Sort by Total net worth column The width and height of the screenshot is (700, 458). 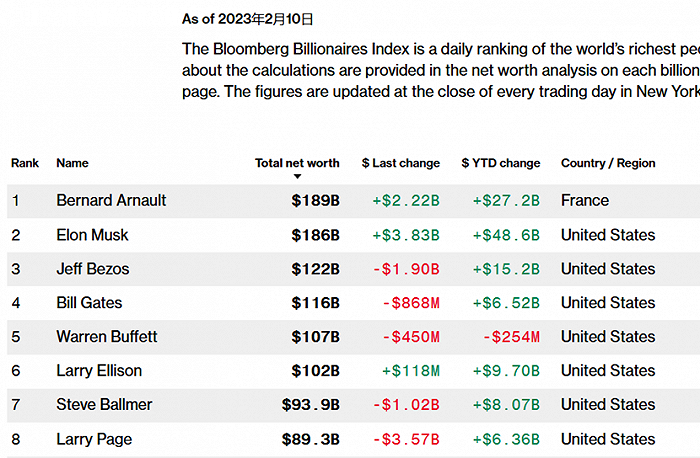tap(297, 163)
